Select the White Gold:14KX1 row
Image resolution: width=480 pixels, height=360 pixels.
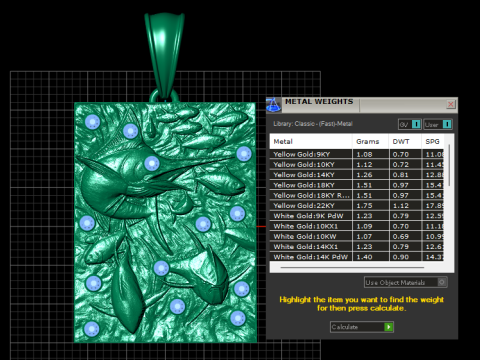tap(356, 247)
